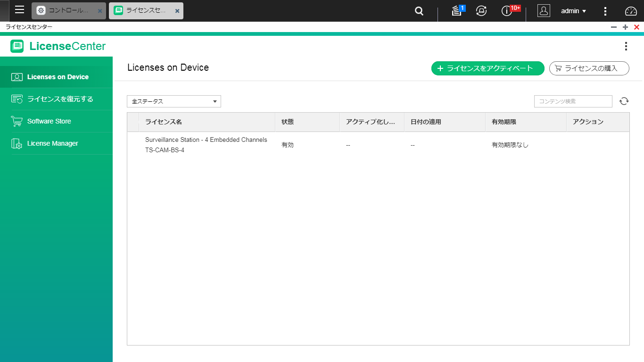Maximize the ライセンスセンター window
The height and width of the screenshot is (362, 644).
click(x=625, y=27)
